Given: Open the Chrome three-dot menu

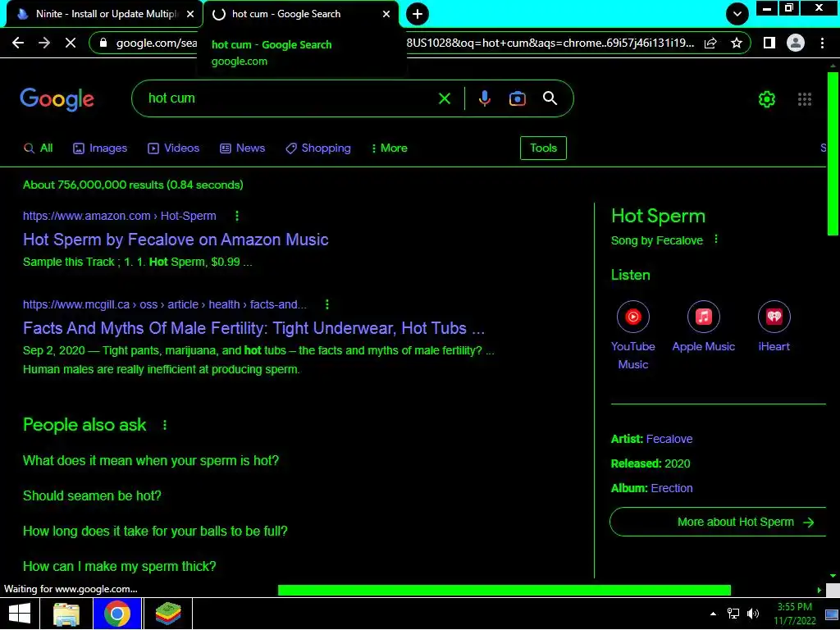Looking at the screenshot, I should click(822, 43).
